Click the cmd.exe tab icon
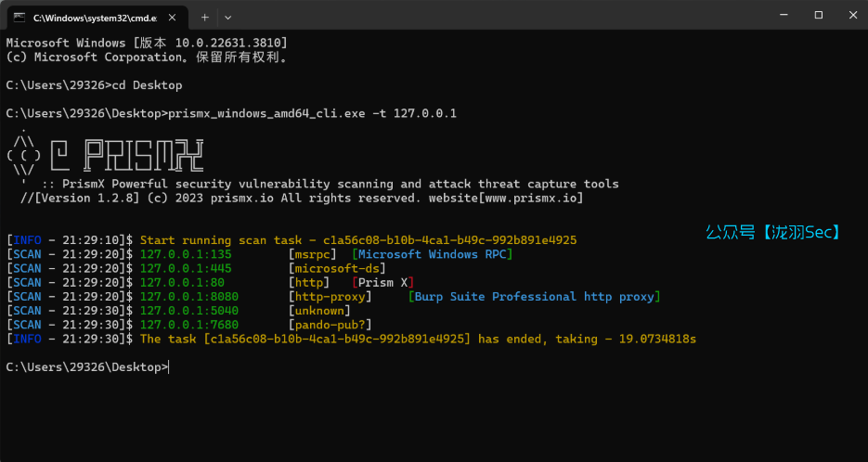868x462 pixels. coord(18,17)
